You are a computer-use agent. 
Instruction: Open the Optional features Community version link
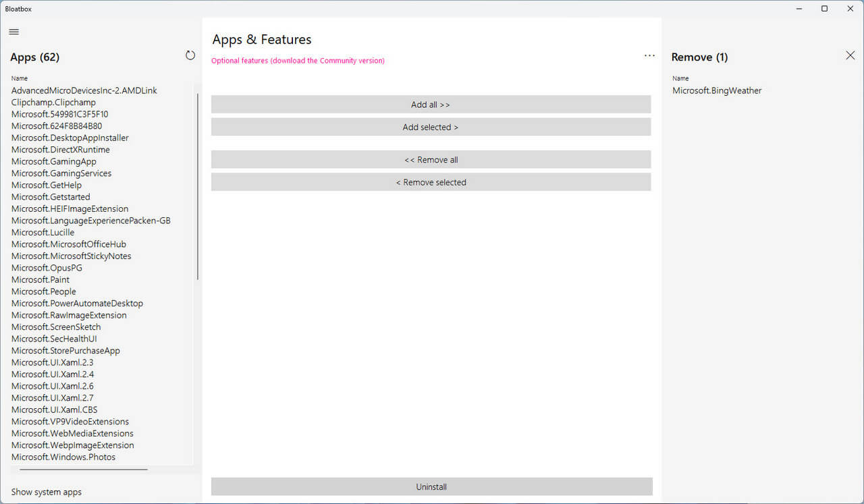pyautogui.click(x=298, y=61)
